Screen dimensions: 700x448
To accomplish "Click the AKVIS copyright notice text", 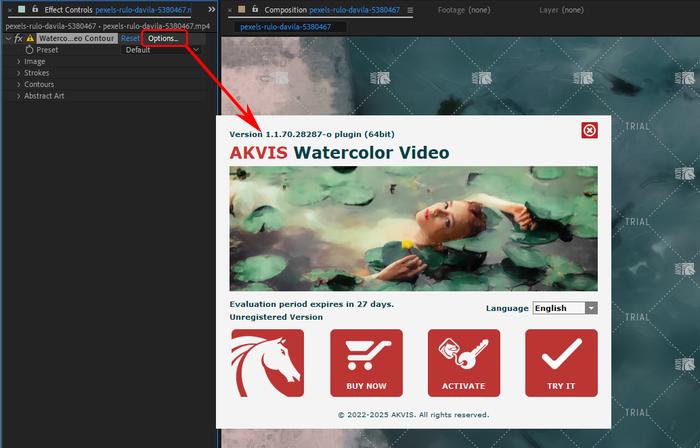I will pyautogui.click(x=413, y=415).
